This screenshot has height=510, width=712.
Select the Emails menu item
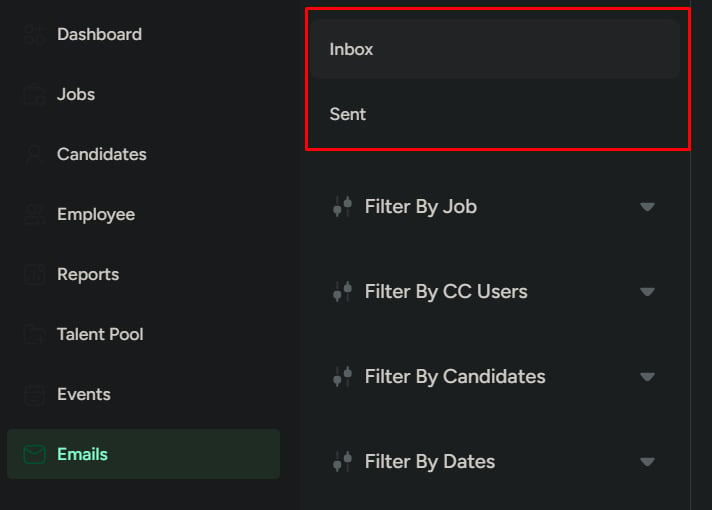pyautogui.click(x=143, y=454)
